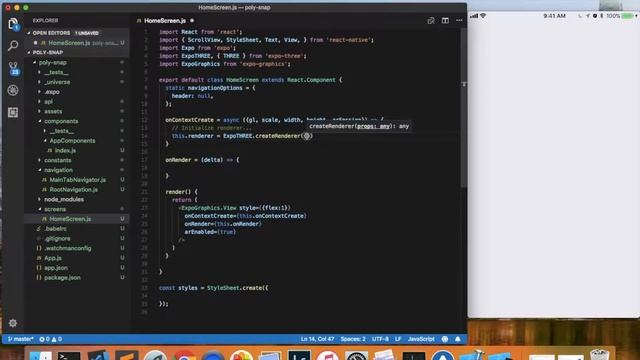Open the Explorer view in the activity bar

click(x=13, y=24)
